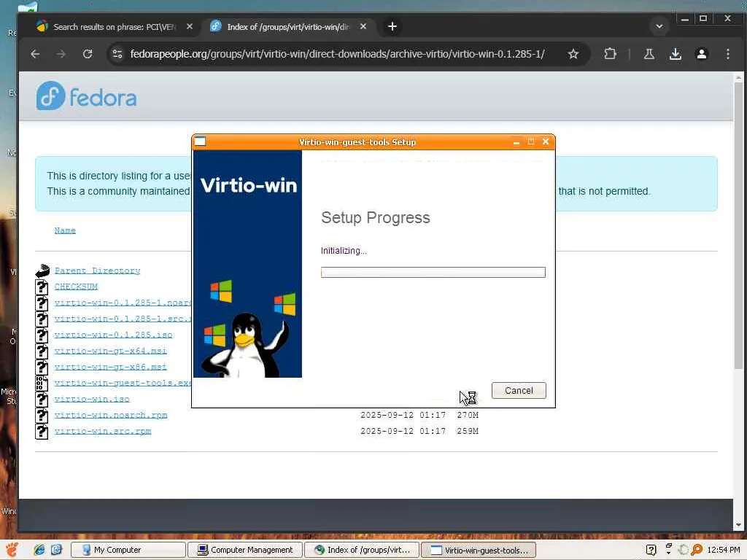Screen dimensions: 747x560
Task: Open the Chrome Labs flask icon
Action: [649, 54]
